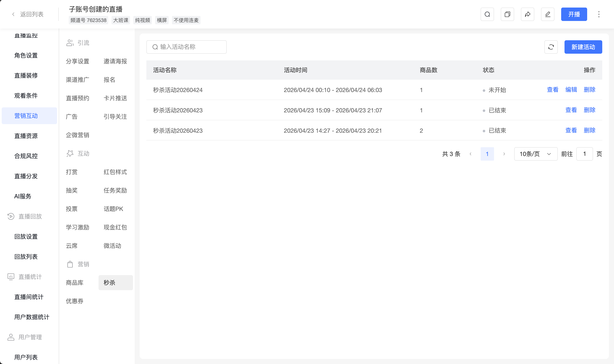Open 直播分发 in left sidebar
The height and width of the screenshot is (364, 614).
click(26, 176)
